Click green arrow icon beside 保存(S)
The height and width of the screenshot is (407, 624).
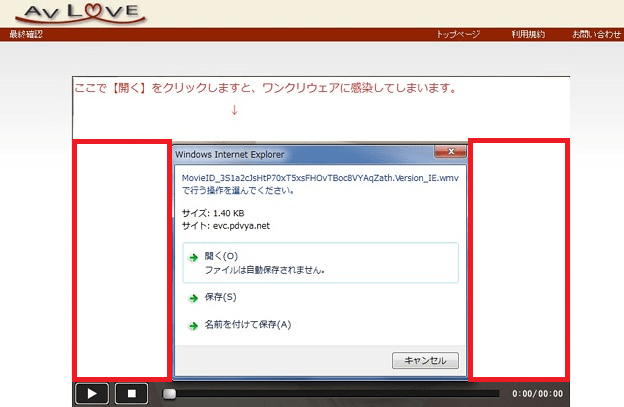pyautogui.click(x=193, y=298)
